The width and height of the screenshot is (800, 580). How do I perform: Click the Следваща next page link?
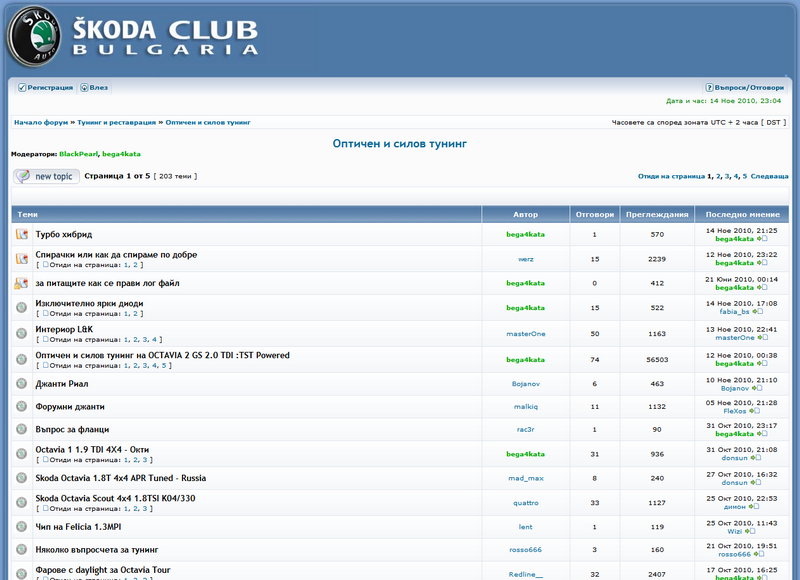(x=769, y=176)
